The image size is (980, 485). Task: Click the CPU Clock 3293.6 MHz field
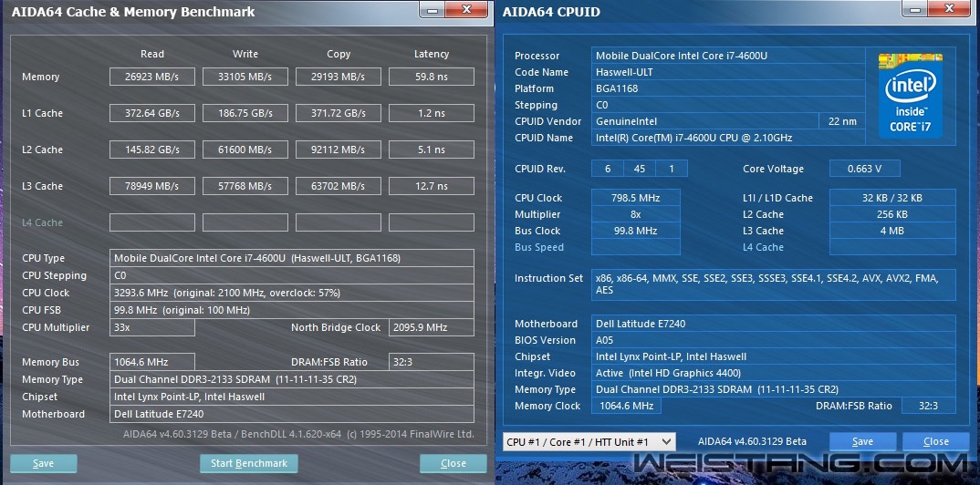coord(291,293)
